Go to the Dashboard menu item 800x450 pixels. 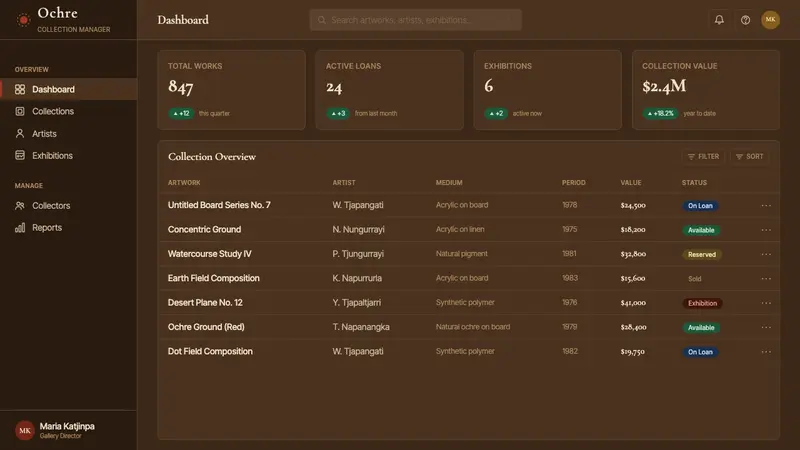[68, 89]
